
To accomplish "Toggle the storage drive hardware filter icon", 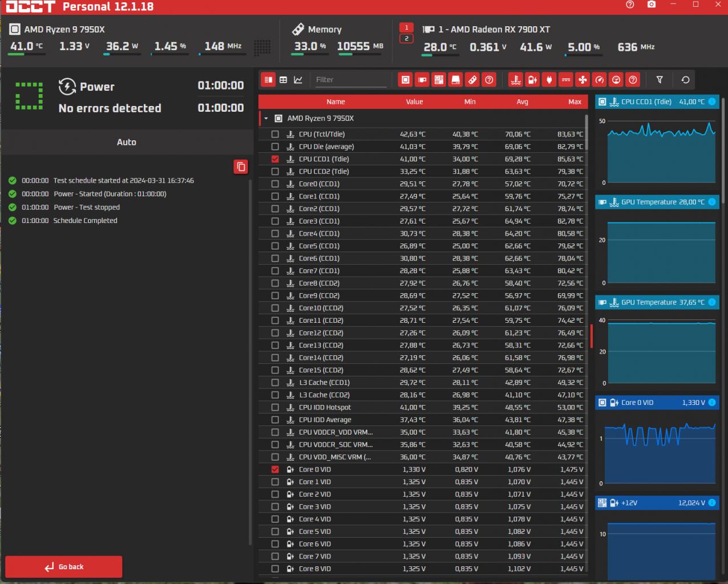I will [x=455, y=80].
